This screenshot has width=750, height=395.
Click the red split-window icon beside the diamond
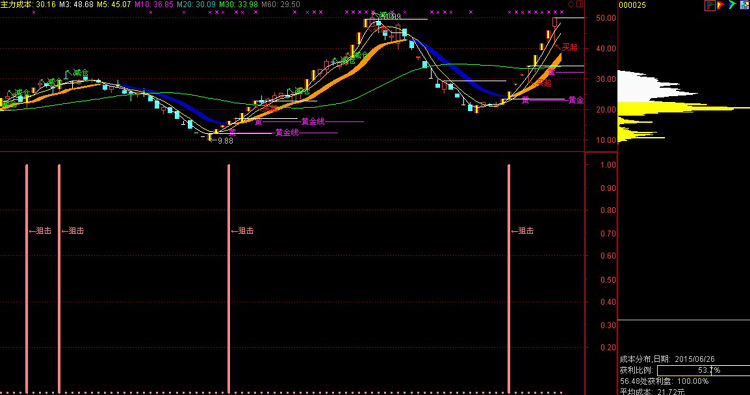pyautogui.click(x=580, y=4)
